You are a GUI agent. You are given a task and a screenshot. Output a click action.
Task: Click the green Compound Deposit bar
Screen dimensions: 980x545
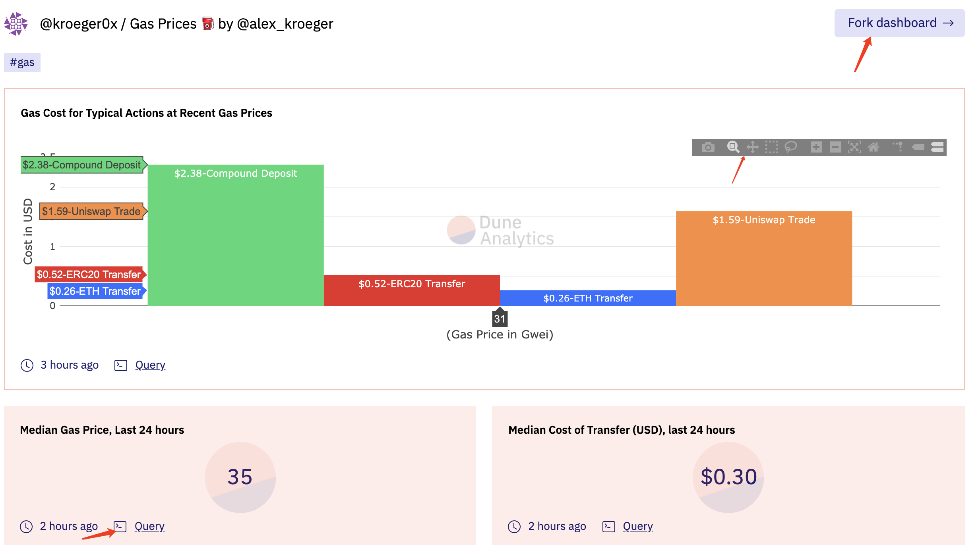click(x=236, y=238)
